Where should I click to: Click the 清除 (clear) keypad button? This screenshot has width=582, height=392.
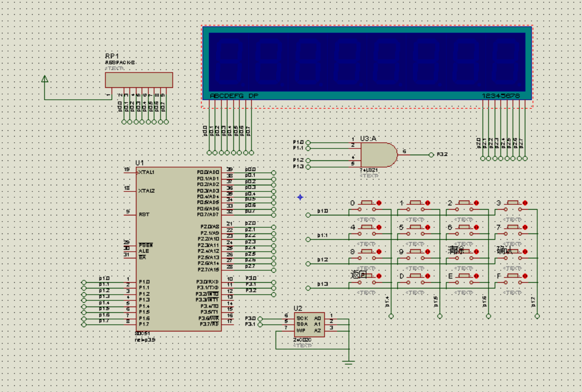point(464,254)
